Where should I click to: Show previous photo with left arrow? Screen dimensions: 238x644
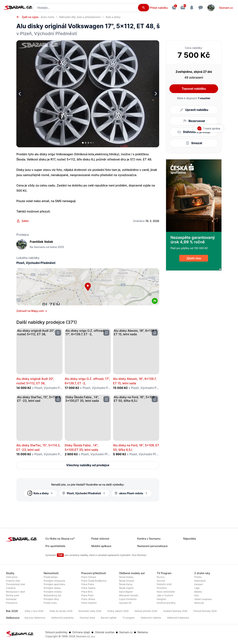[20, 94]
